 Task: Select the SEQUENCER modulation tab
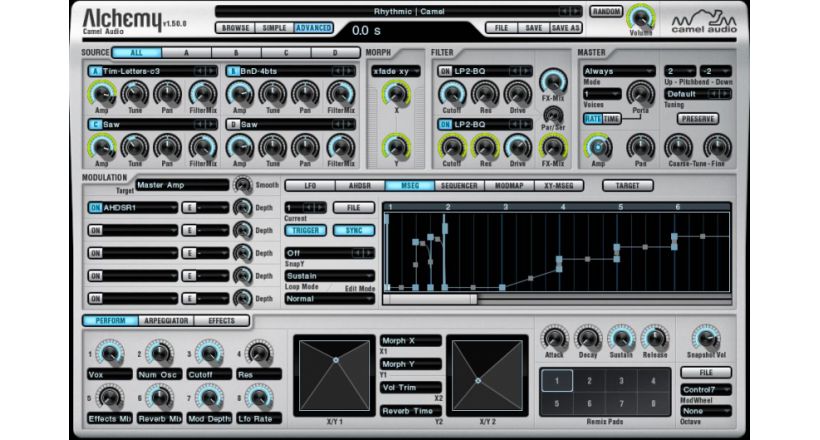tap(459, 186)
